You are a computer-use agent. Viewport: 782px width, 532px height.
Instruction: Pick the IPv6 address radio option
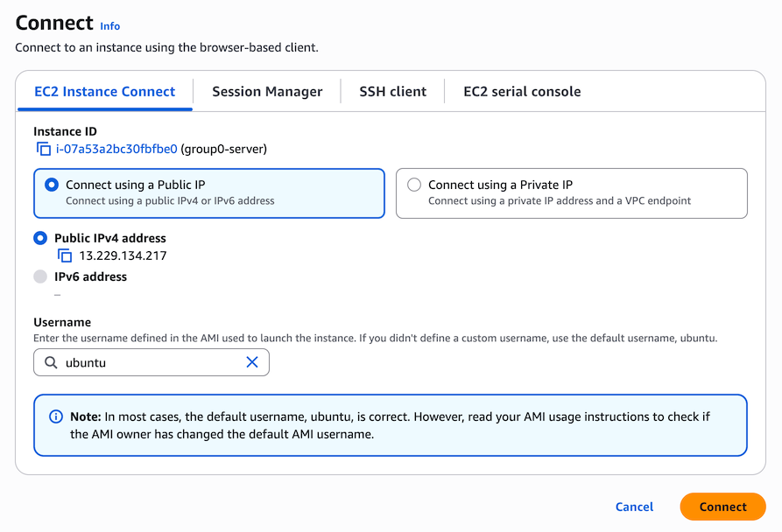(x=40, y=276)
